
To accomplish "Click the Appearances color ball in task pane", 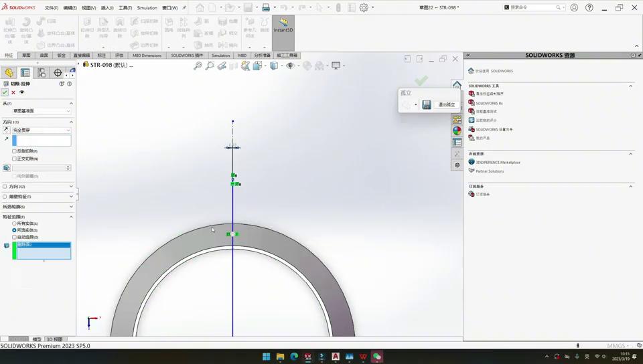I will pyautogui.click(x=457, y=131).
